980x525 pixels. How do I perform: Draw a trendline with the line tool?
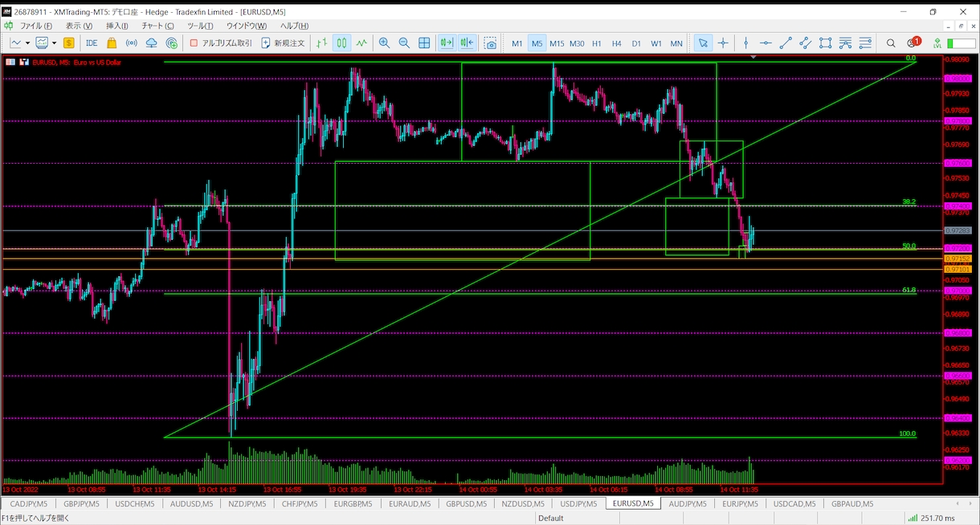click(x=786, y=43)
